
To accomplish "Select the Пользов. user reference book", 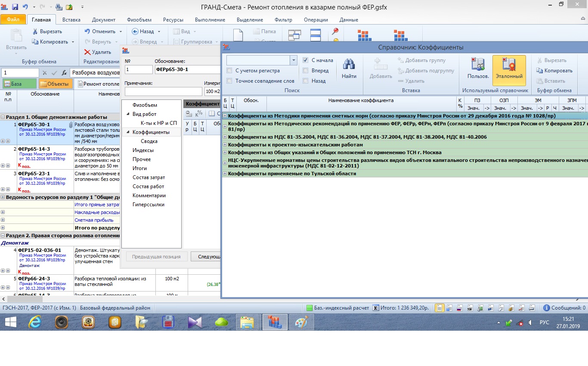I will pos(478,69).
